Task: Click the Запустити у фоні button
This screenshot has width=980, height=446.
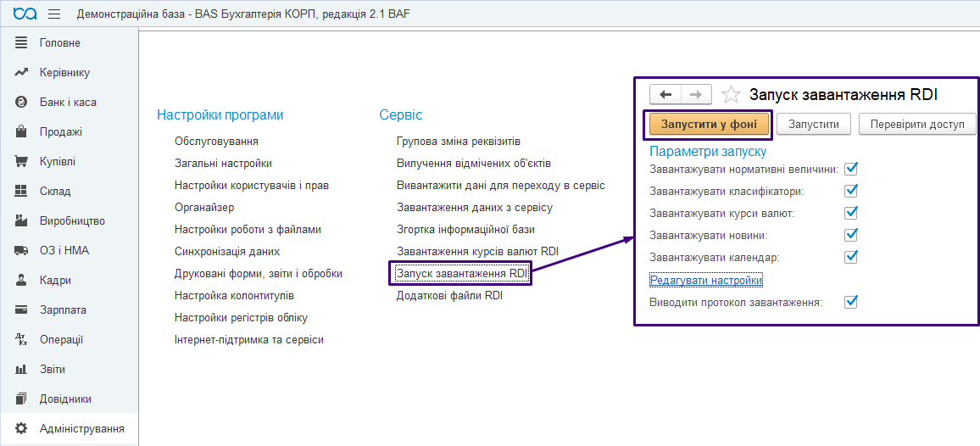Action: (709, 125)
